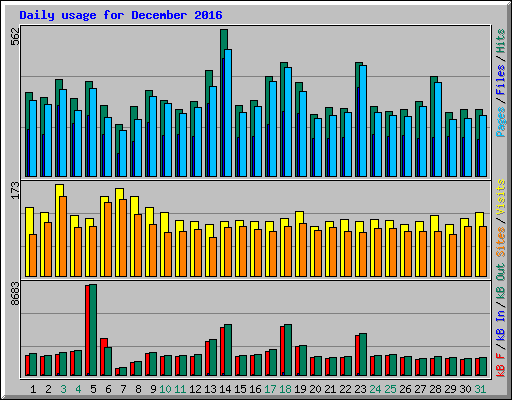
Task: Click the tall red kB bar on day 5
Action: pyautogui.click(x=87, y=330)
